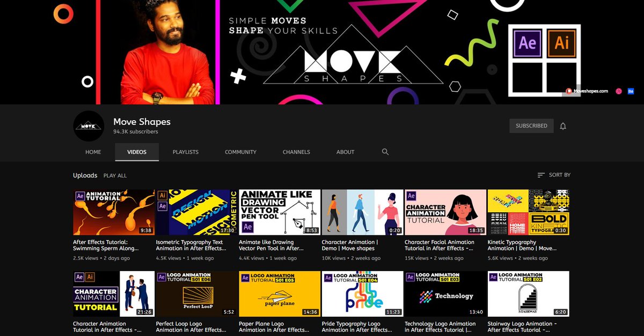This screenshot has height=336, width=644.
Task: Click the Sort By icon
Action: pos(541,175)
